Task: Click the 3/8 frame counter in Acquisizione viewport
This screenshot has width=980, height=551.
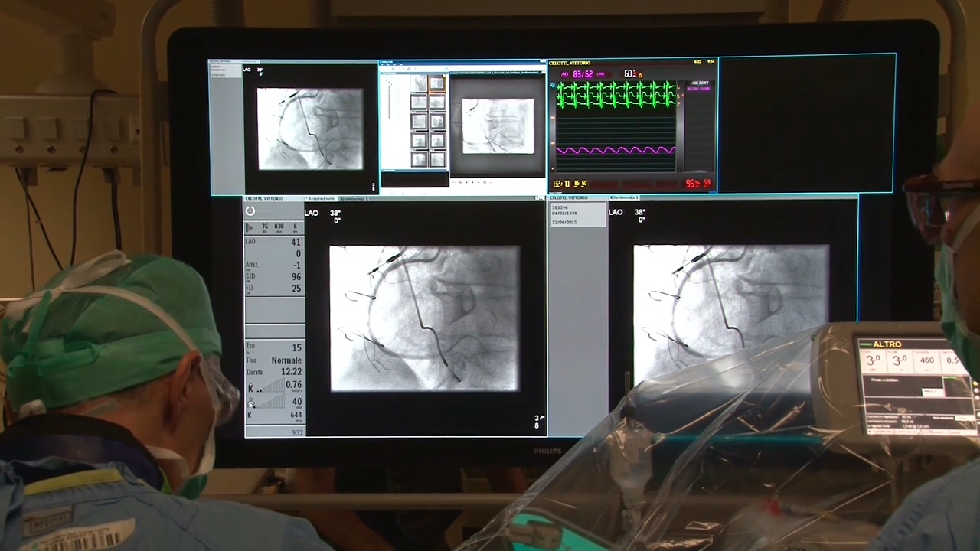Action: [538, 422]
